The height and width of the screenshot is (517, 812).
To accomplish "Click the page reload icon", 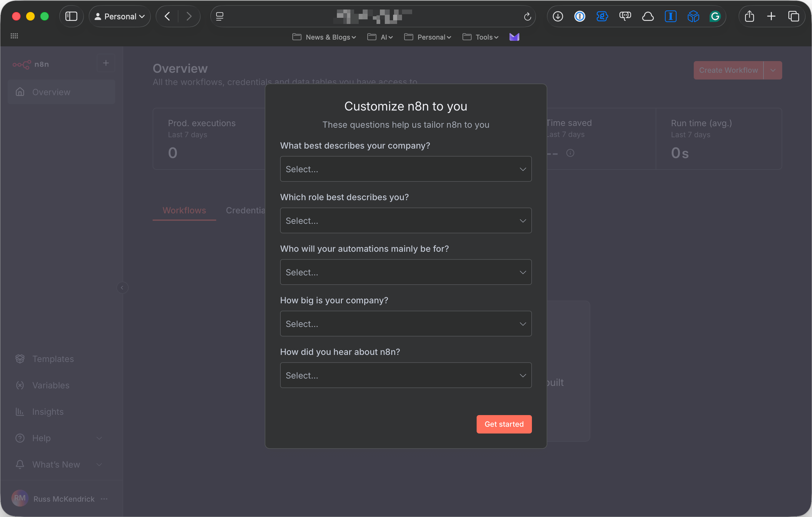I will (527, 16).
